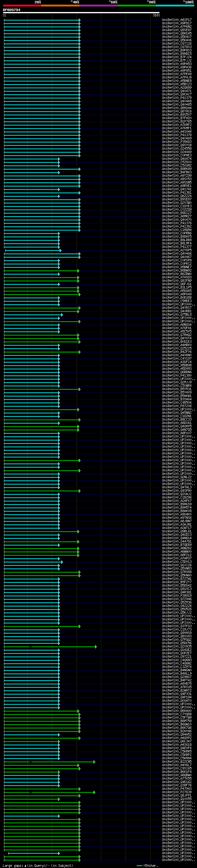Click the white query length bar
The image size is (197, 868).
pos(81,12)
